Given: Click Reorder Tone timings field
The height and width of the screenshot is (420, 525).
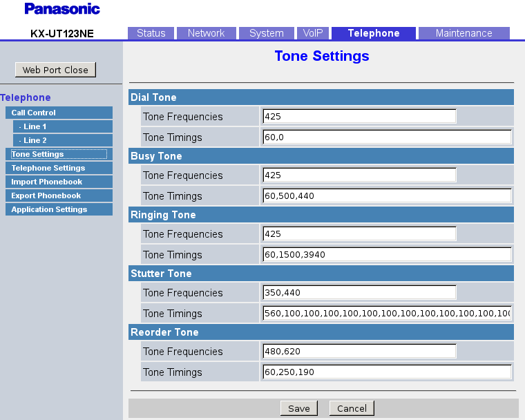Looking at the screenshot, I should (x=387, y=372).
